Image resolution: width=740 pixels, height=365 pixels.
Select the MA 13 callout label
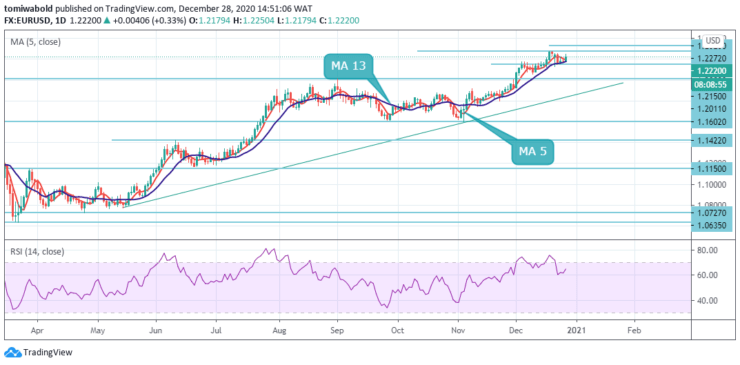tap(348, 67)
